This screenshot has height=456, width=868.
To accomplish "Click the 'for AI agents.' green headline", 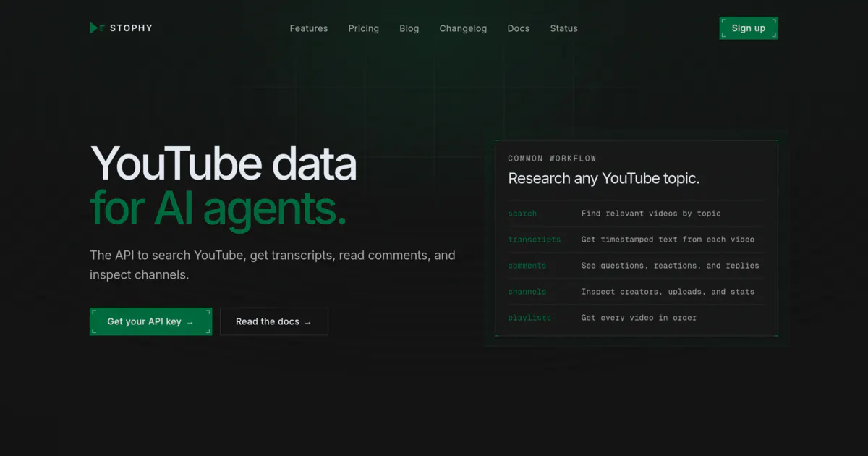I will (x=218, y=210).
